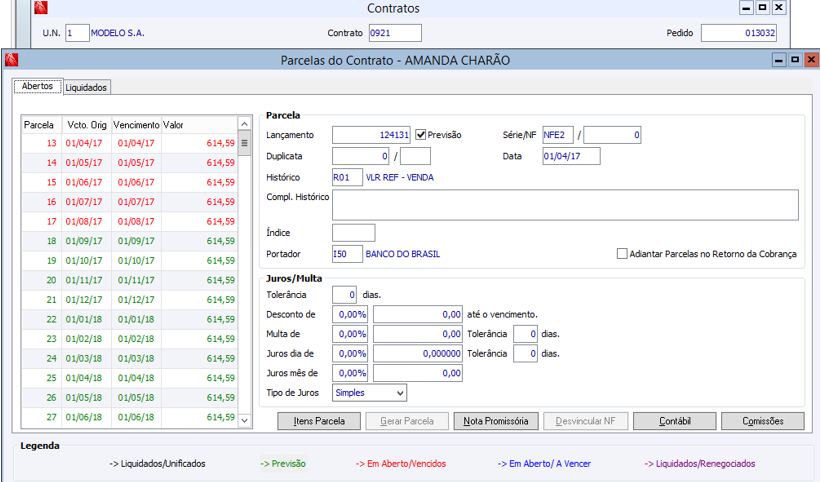Enable Adiantar Parcelas no Retorno da Cobrança

(622, 254)
